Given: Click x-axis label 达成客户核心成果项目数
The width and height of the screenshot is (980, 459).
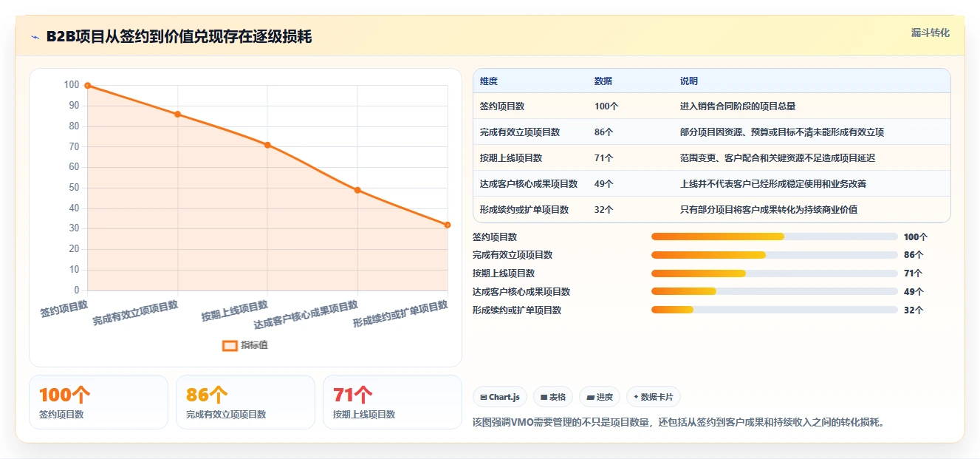Looking at the screenshot, I should coord(306,315).
